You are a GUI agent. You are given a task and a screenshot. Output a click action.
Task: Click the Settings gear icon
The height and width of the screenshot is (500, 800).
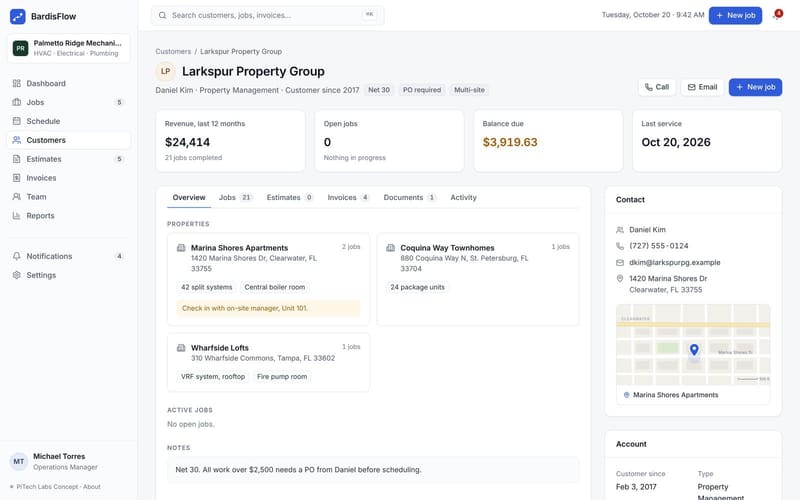click(x=17, y=275)
